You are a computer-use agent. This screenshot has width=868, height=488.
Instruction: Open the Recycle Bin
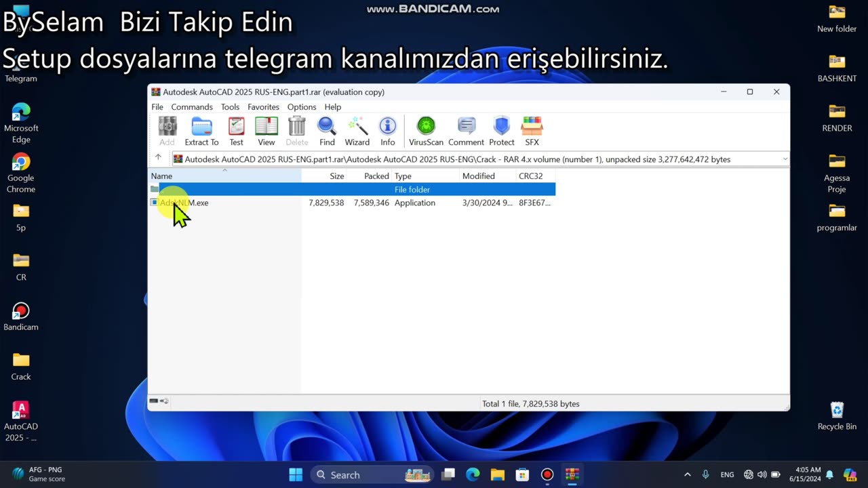837,415
